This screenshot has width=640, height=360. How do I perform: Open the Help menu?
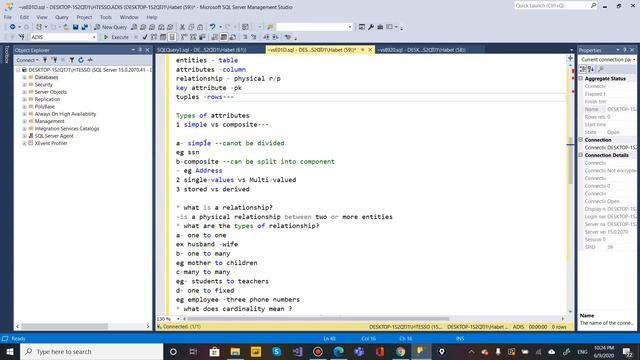(152, 17)
